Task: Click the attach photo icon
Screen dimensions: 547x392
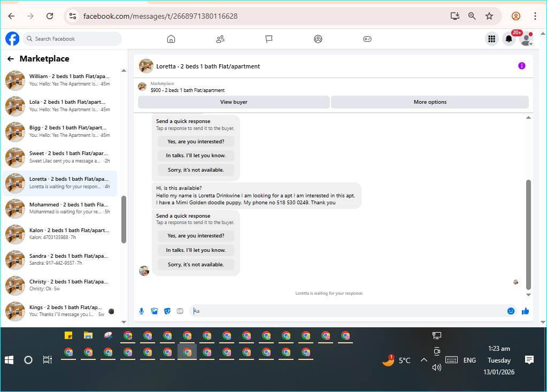Action: pos(155,311)
